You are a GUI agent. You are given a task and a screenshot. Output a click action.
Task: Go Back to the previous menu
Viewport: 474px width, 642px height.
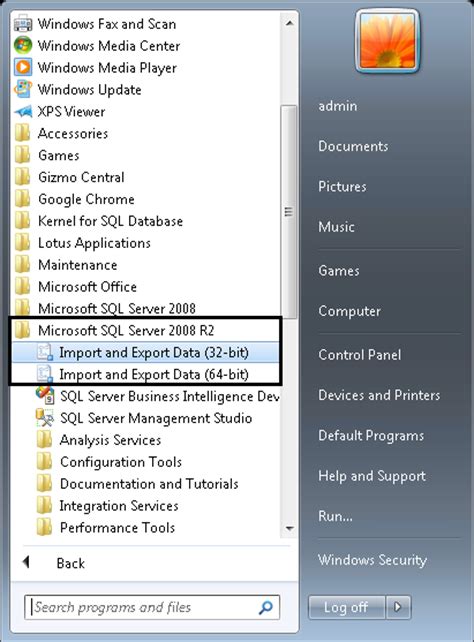(70, 563)
